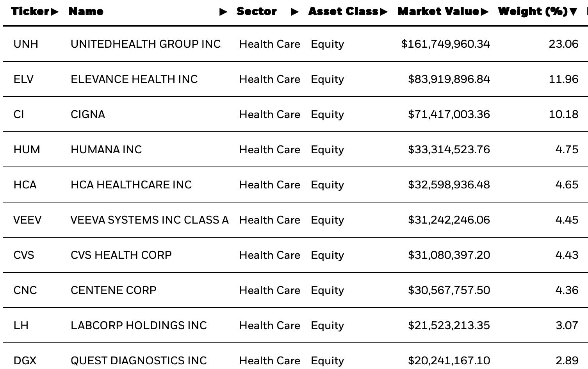Select the Asset Class header label
The image size is (588, 369).
(x=343, y=11)
